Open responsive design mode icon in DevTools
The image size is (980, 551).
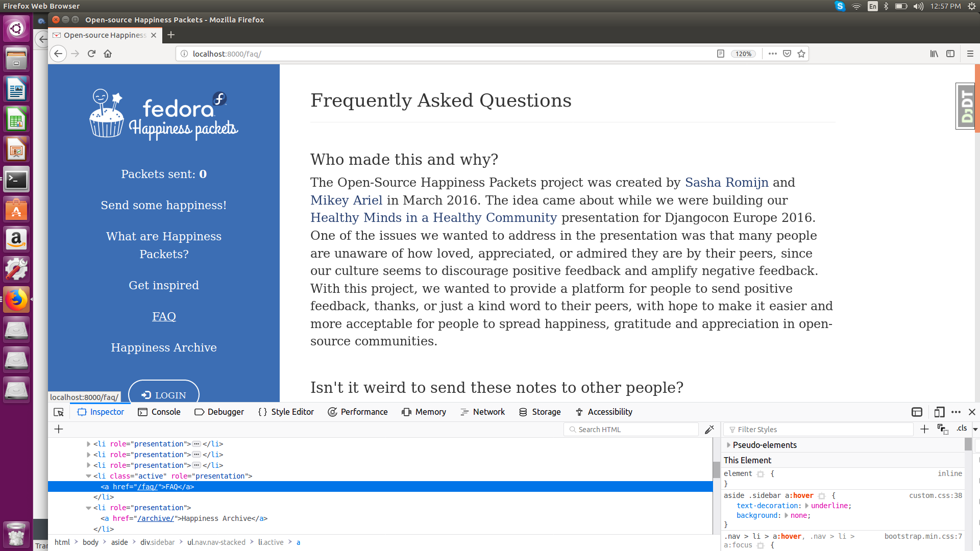pos(939,412)
